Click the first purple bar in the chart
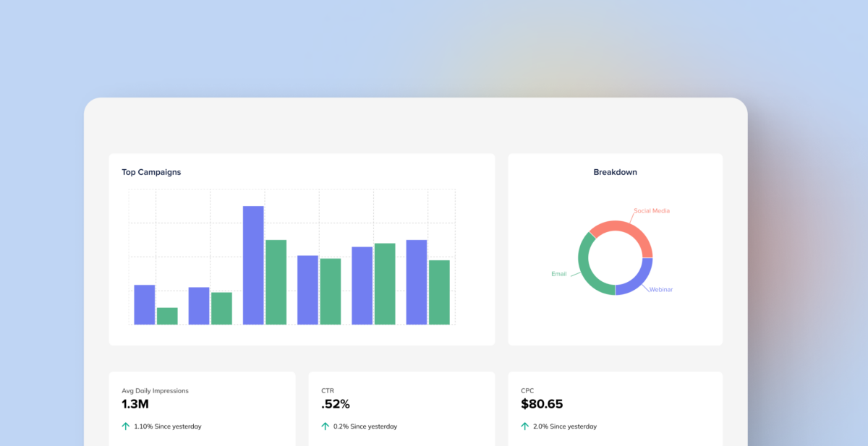The width and height of the screenshot is (868, 446). [x=145, y=304]
